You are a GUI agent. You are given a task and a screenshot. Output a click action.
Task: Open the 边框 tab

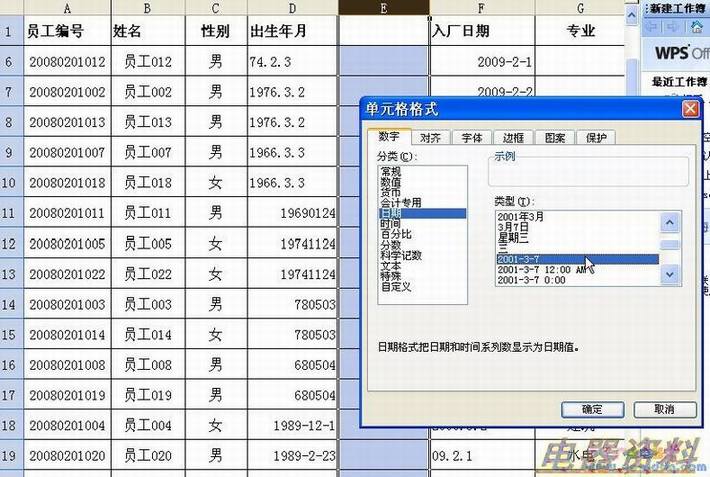point(513,138)
